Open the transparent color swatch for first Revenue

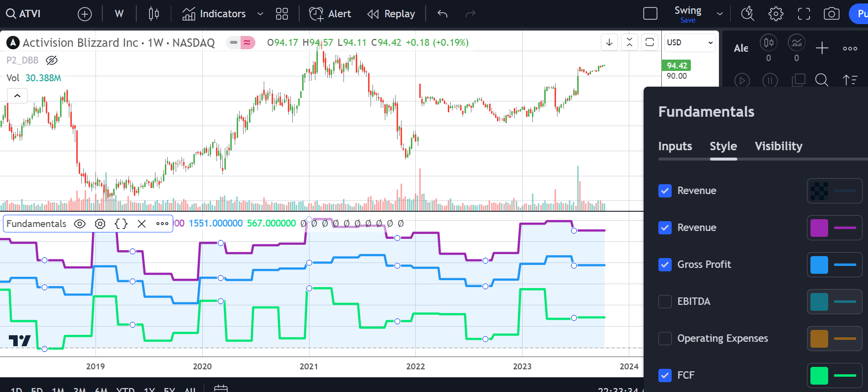click(819, 191)
